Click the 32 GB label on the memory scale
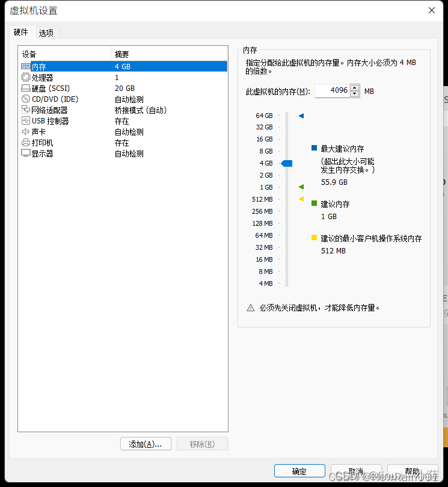The width and height of the screenshot is (448, 487). [x=265, y=128]
